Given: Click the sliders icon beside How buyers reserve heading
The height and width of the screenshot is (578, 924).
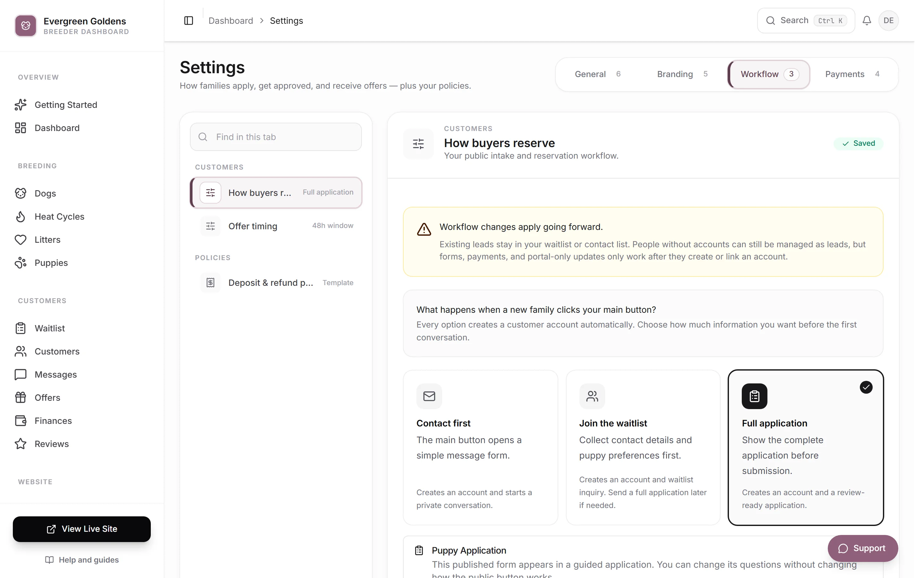Looking at the screenshot, I should coord(418,144).
